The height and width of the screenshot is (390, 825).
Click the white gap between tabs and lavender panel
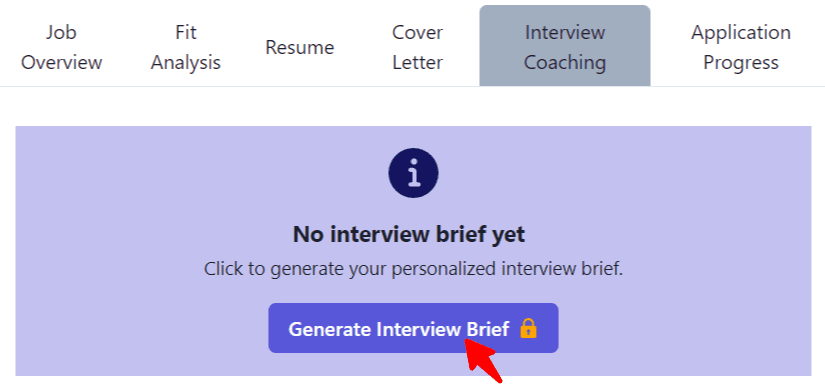412,106
